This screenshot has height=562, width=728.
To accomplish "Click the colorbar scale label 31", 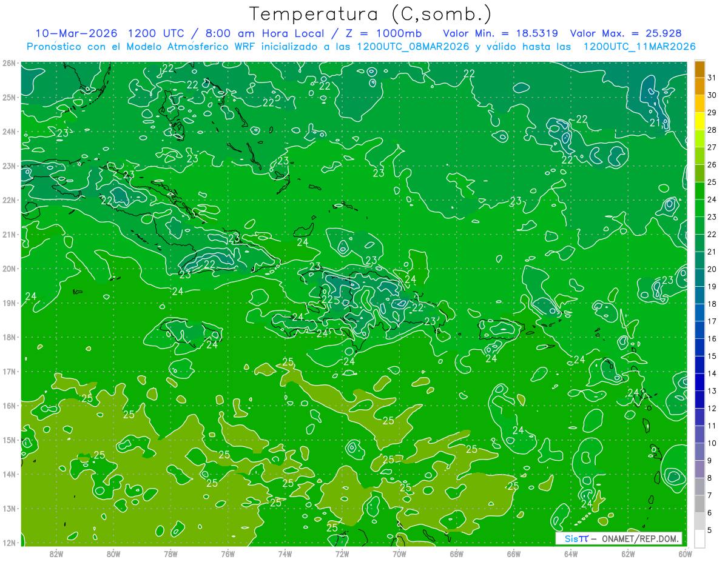I will point(712,78).
